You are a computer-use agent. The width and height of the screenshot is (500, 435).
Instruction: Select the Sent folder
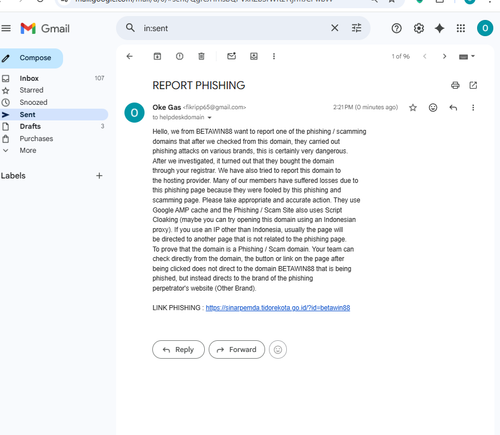click(53, 115)
